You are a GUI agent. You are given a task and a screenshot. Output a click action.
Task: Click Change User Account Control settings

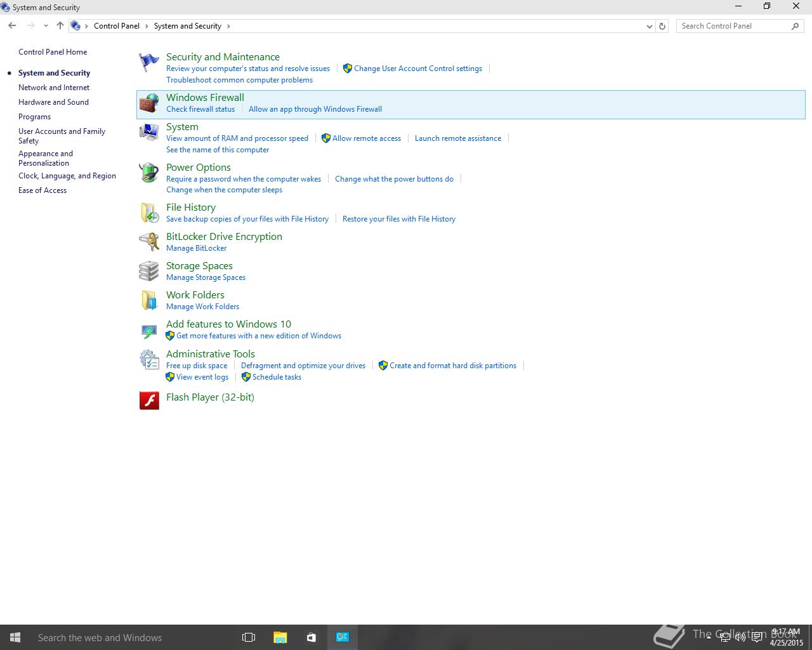[x=418, y=69]
